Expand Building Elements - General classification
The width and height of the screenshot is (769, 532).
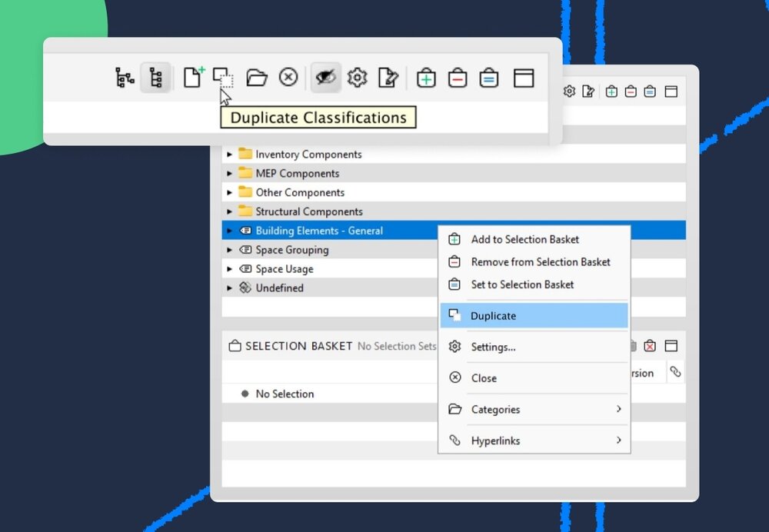[229, 231]
